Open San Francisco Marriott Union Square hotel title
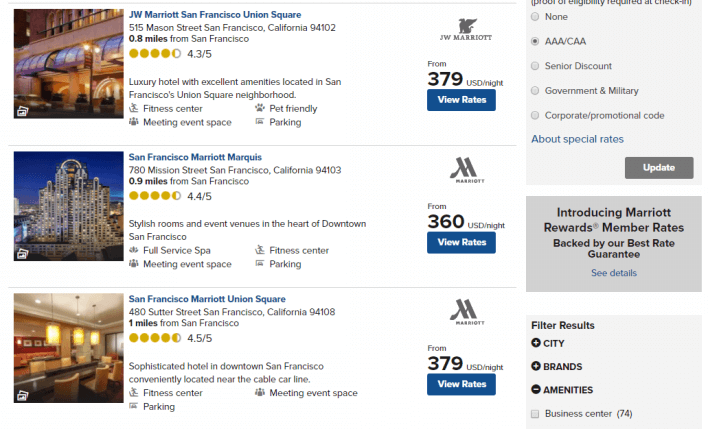The height and width of the screenshot is (429, 708). pos(207,298)
